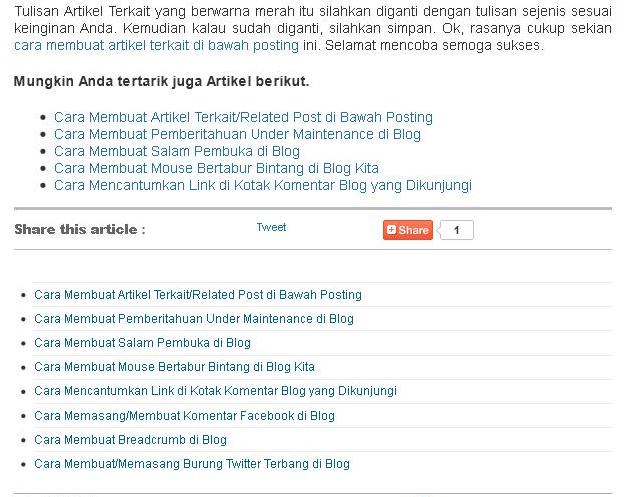This screenshot has width=625, height=497.
Task: Click the share count bubble showing 1
Action: point(457,230)
